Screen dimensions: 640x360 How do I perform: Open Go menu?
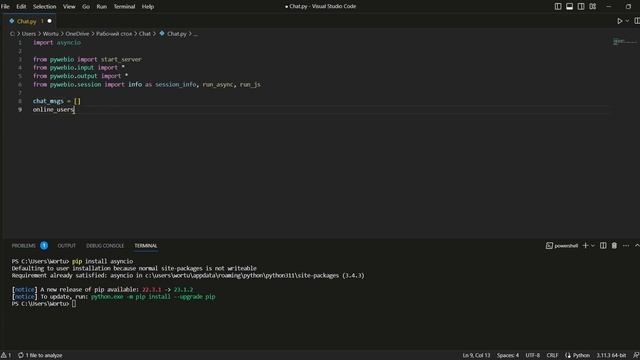tap(86, 7)
